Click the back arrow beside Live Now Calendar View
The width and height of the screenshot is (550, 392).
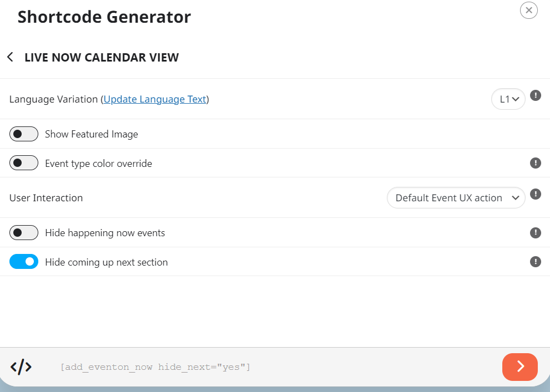coord(10,57)
